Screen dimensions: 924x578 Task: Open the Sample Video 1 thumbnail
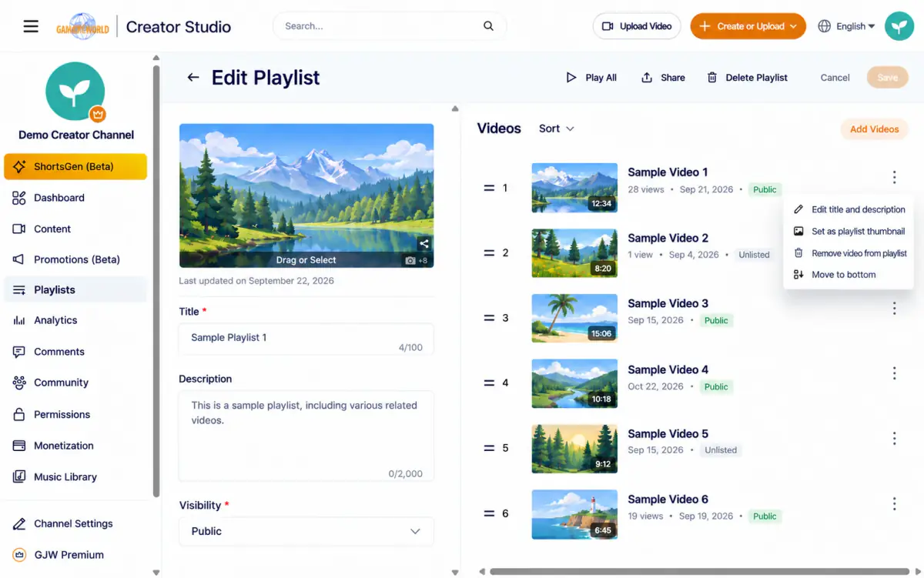pos(574,188)
